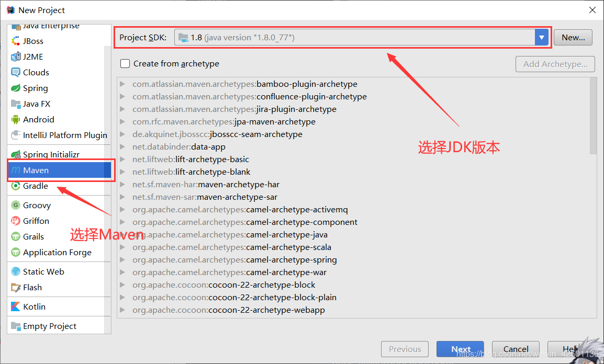The width and height of the screenshot is (604, 364).
Task: Click the J2ME phone icon
Action: pyautogui.click(x=16, y=56)
